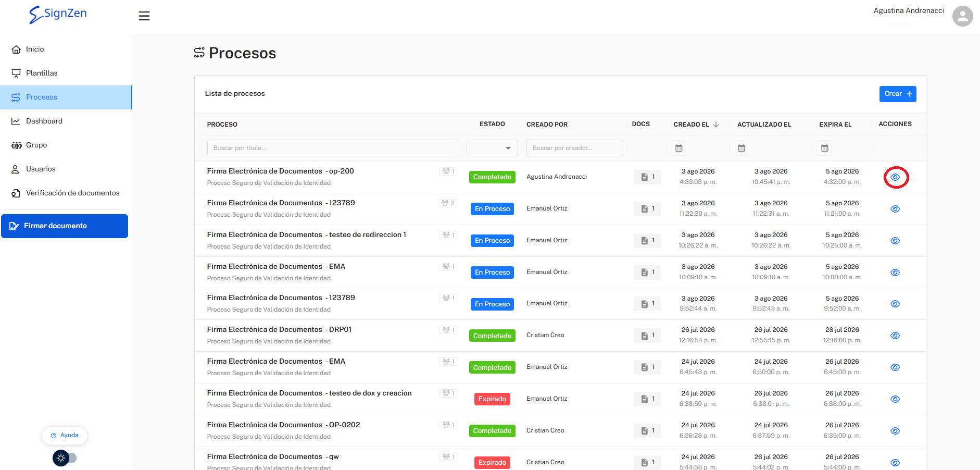Open the Ayuda help button
980x470 pixels.
tap(65, 435)
